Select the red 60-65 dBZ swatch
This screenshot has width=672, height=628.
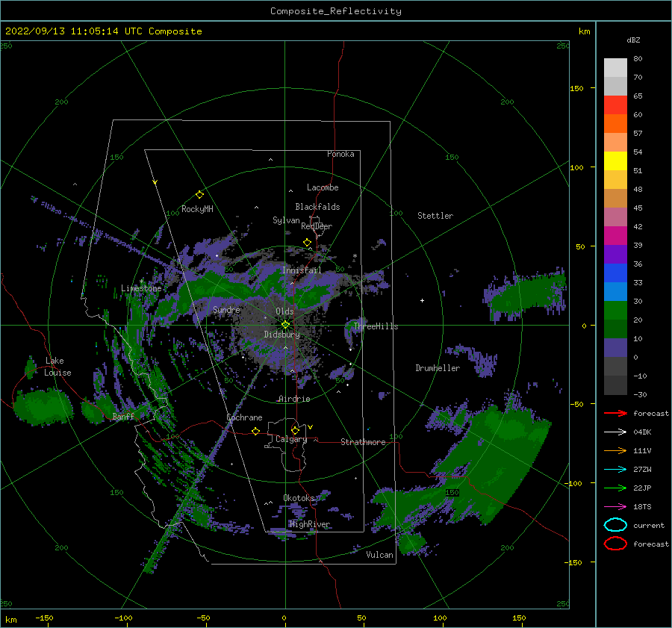tap(615, 105)
